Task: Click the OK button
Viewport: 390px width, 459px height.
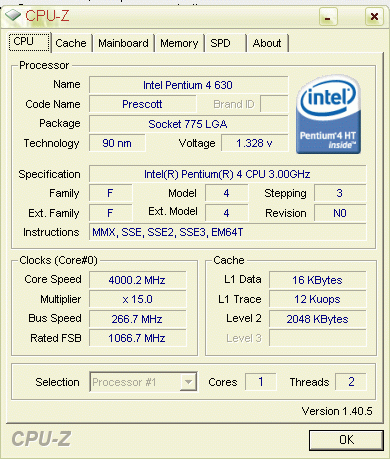Action: click(x=346, y=440)
